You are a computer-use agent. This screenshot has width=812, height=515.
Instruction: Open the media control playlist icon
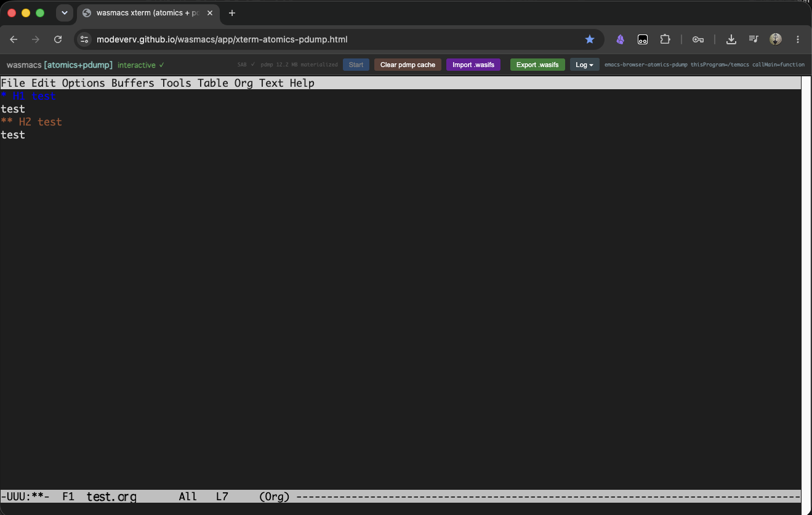[x=754, y=39]
